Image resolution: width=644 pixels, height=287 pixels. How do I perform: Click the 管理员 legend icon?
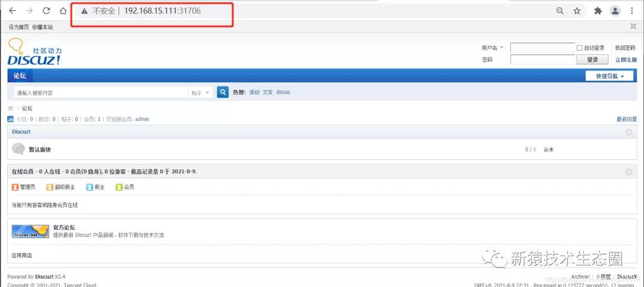[15, 187]
